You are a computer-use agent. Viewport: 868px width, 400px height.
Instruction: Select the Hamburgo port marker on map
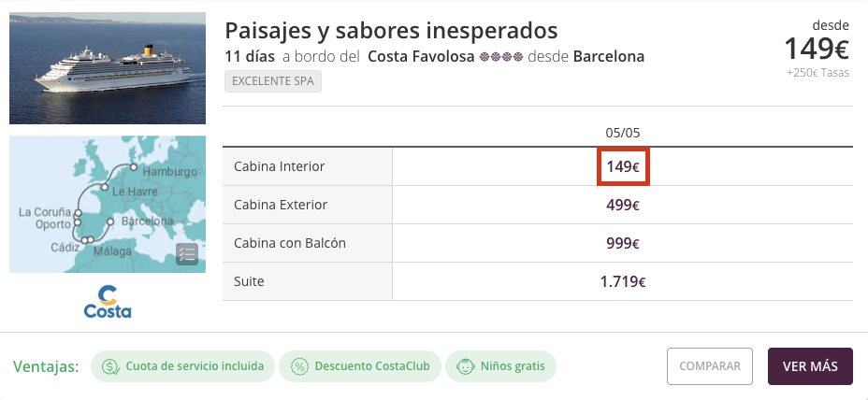tap(134, 166)
